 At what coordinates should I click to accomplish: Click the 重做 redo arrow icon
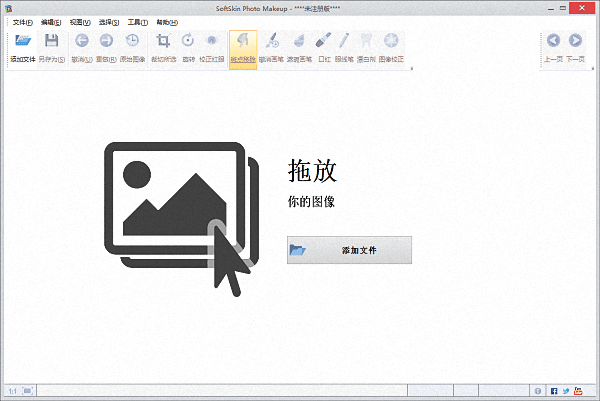coord(106,42)
